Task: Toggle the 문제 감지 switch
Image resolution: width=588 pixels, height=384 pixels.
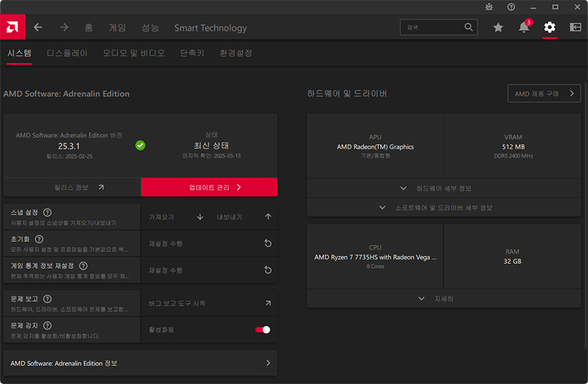Action: coord(263,330)
